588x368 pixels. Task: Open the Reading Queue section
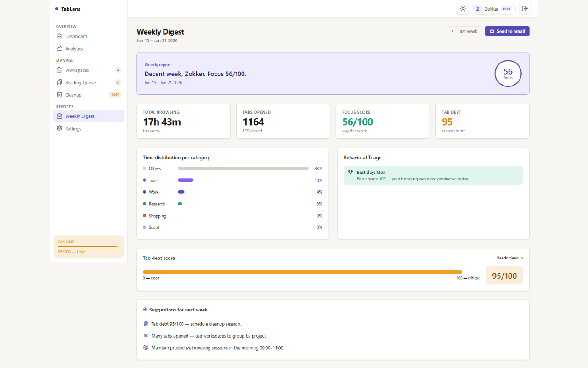(89, 82)
